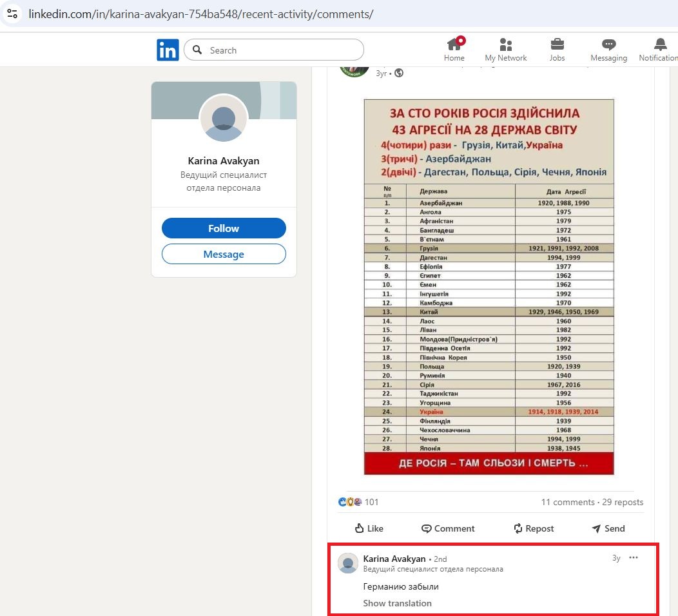Click the LinkedIn logo icon

168,50
